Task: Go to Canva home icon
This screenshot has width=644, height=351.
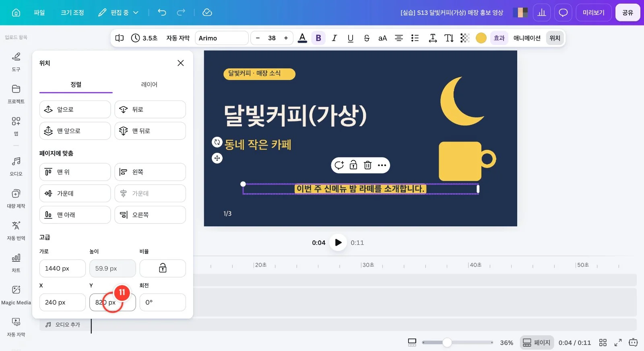Action: (16, 12)
